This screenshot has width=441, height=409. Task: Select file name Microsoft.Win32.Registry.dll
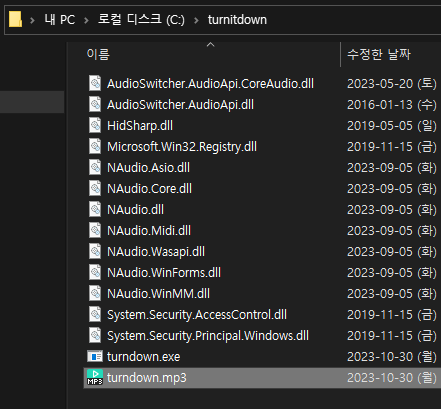182,147
